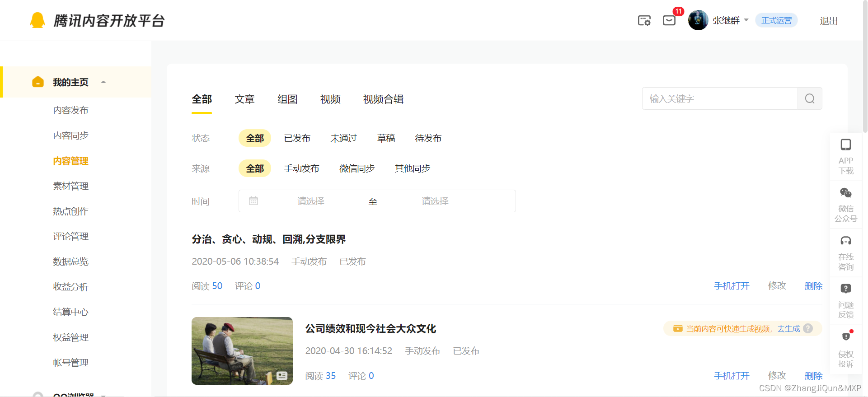868x397 pixels.
Task: Open the message inbox icon with 11 badge
Action: tap(669, 20)
